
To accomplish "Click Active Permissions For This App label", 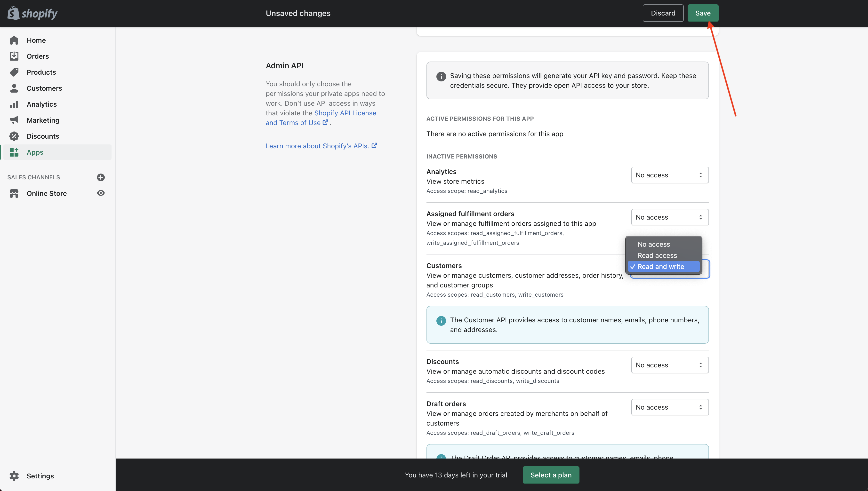I will coord(480,118).
